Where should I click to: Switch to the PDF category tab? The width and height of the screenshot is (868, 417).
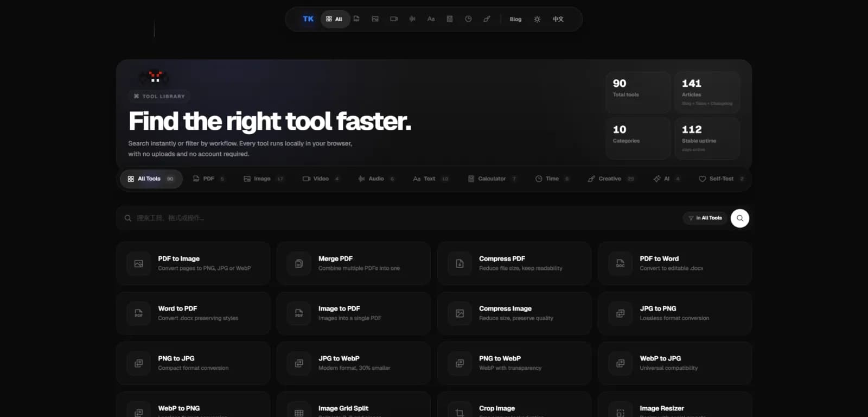click(x=209, y=179)
